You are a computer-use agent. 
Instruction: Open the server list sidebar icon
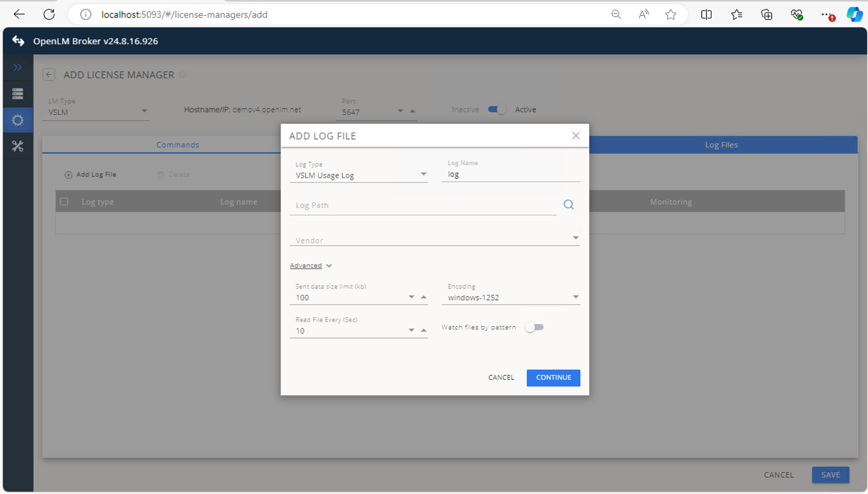(x=17, y=94)
